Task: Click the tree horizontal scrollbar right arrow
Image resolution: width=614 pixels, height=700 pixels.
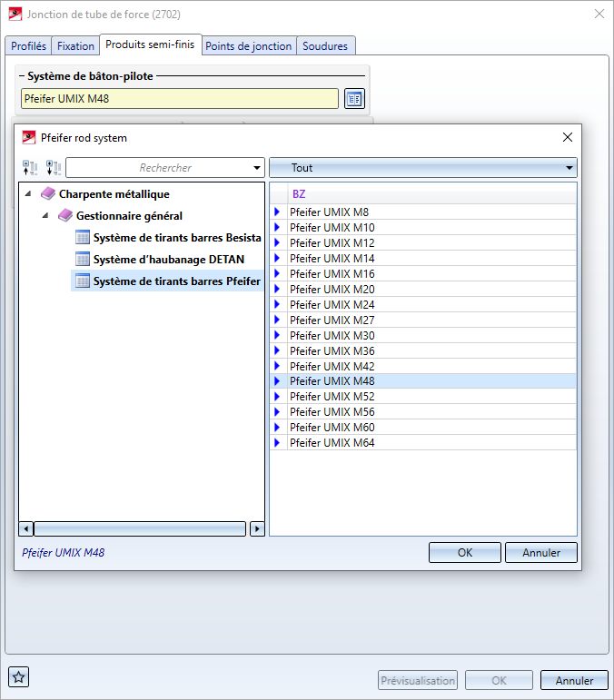Action: 257,529
